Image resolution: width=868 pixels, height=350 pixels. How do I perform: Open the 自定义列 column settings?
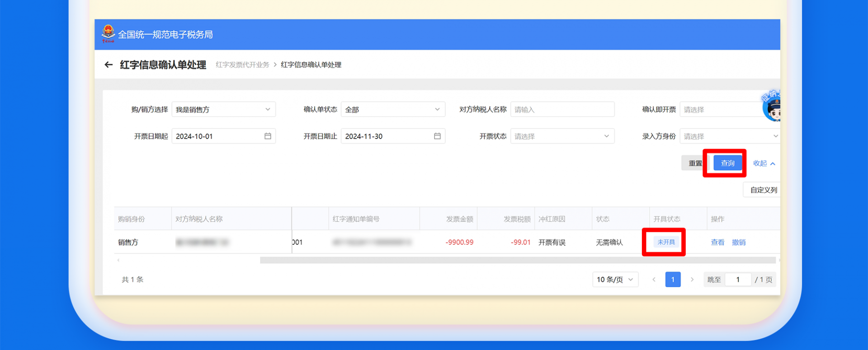763,190
